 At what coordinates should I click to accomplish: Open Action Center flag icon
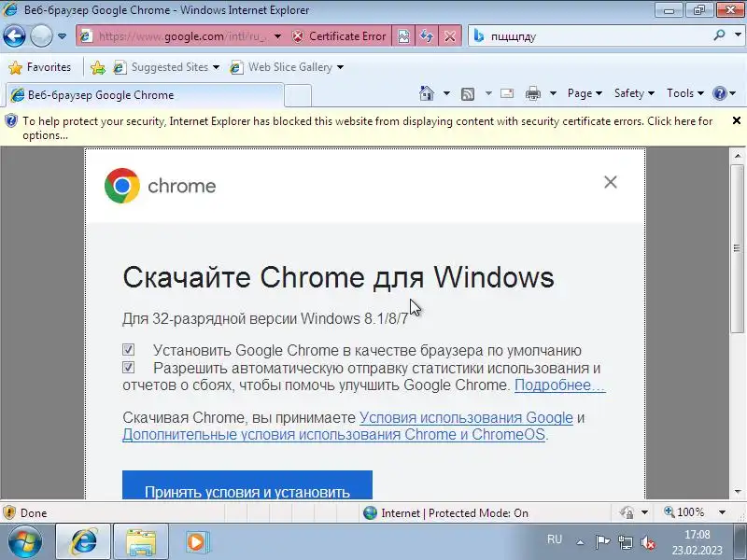coord(602,542)
